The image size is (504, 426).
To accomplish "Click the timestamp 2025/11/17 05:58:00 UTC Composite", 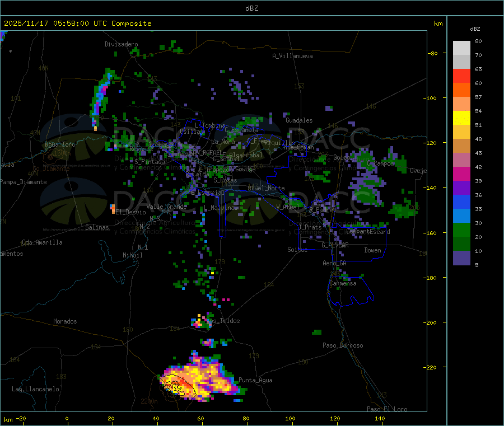I will coord(77,24).
